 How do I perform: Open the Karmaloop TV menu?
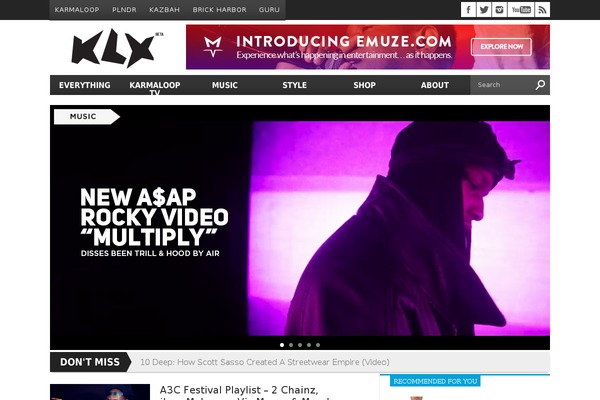[155, 85]
